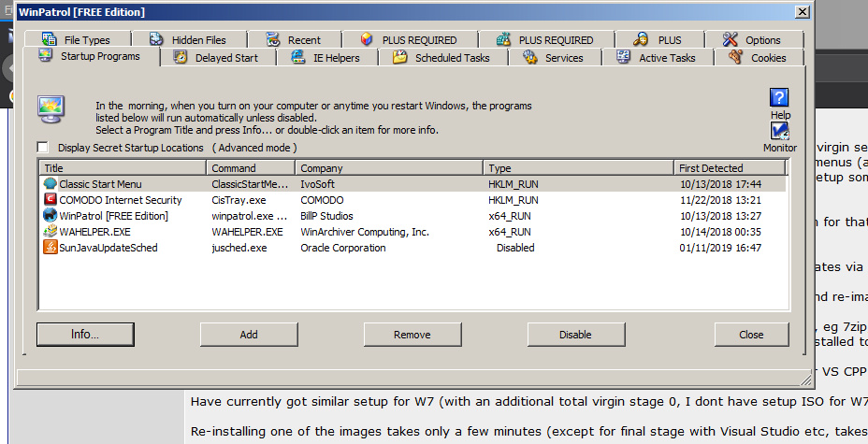
Task: Click the Help question mark icon
Action: pos(779,97)
